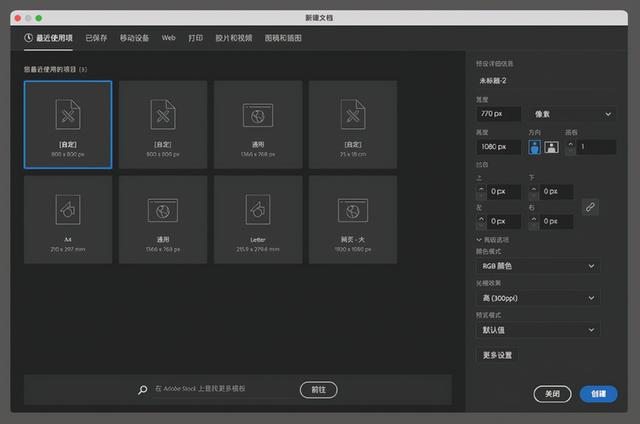Select the highlighted [自定] preset with blue outline
The width and height of the screenshot is (640, 424).
(68, 124)
